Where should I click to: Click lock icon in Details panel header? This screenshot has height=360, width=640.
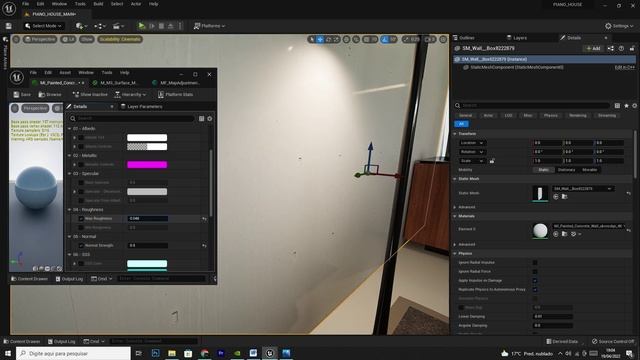(x=632, y=48)
